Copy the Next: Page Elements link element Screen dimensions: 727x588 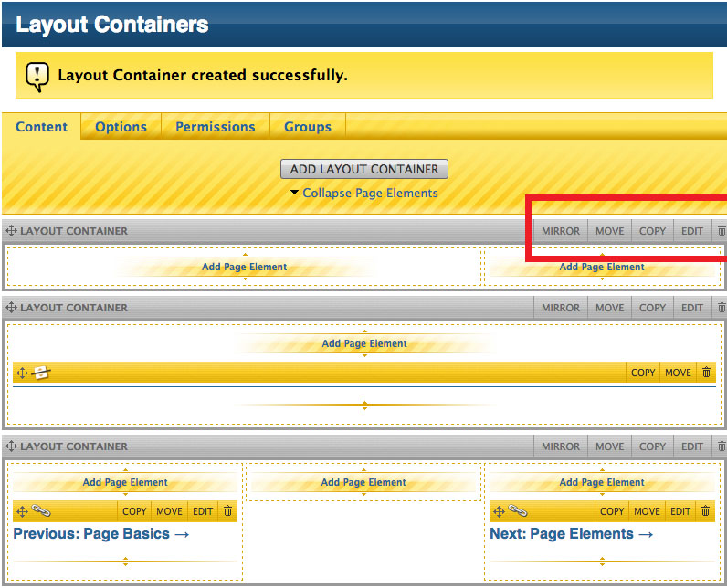pyautogui.click(x=612, y=511)
